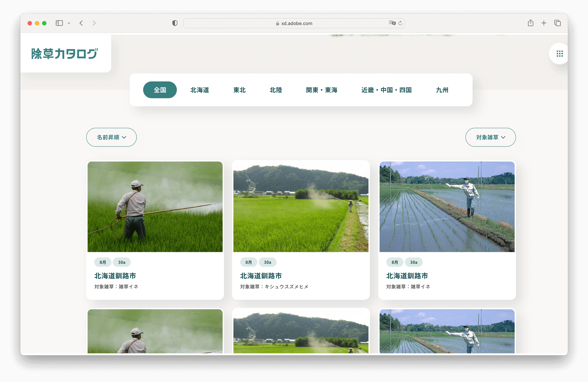Close the Safari window
This screenshot has width=588, height=382.
click(x=30, y=23)
